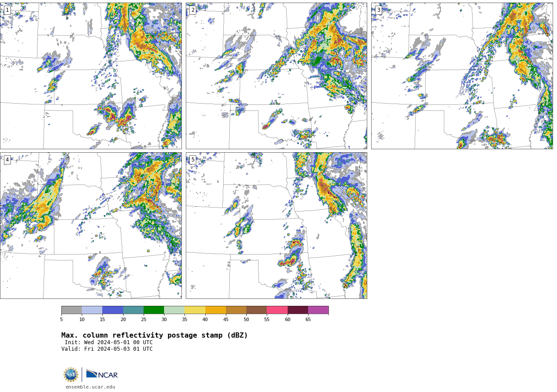Click the tan 45-50 dBZ swatch

[x=236, y=310]
